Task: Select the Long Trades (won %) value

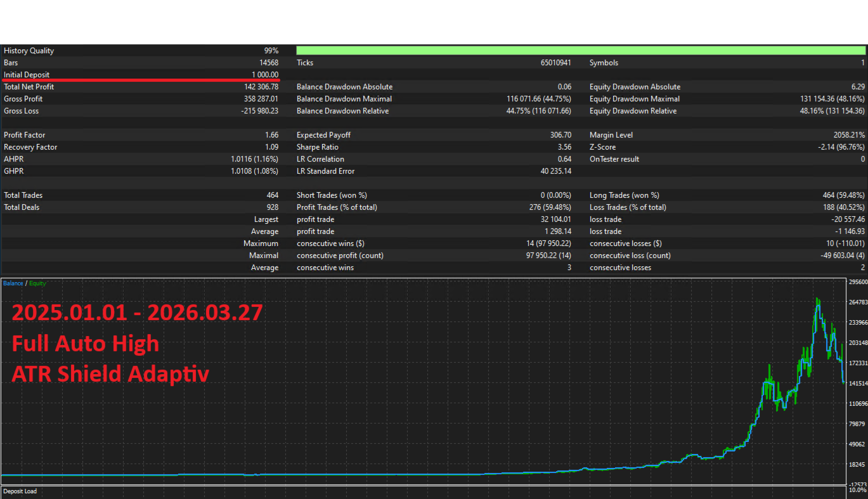Action: click(843, 195)
